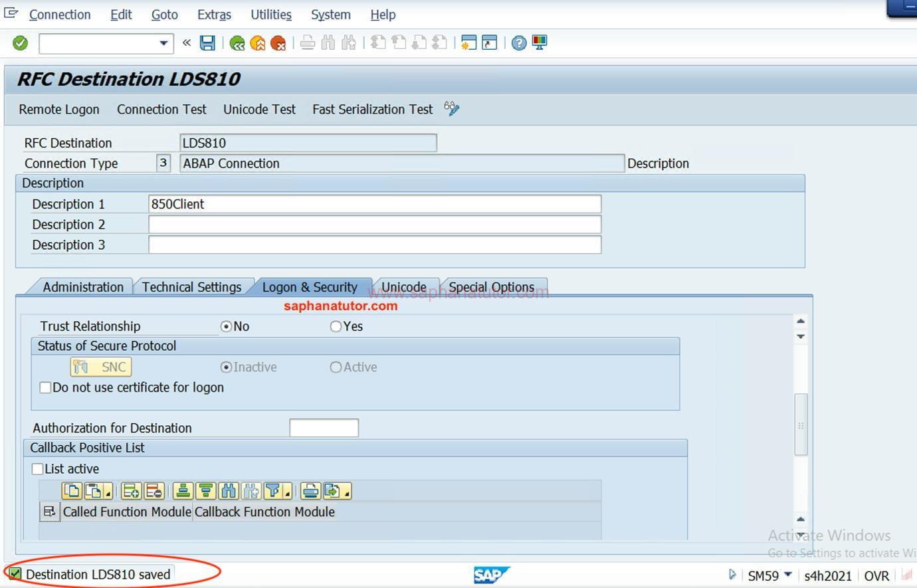The height and width of the screenshot is (588, 917).
Task: Switch to the Special Options tab
Action: pyautogui.click(x=491, y=287)
